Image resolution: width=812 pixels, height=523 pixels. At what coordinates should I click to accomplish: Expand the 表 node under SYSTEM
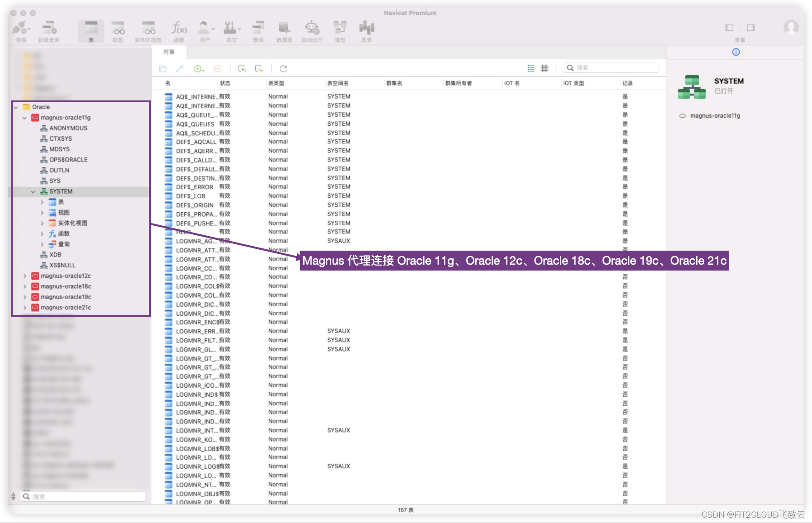(x=42, y=202)
